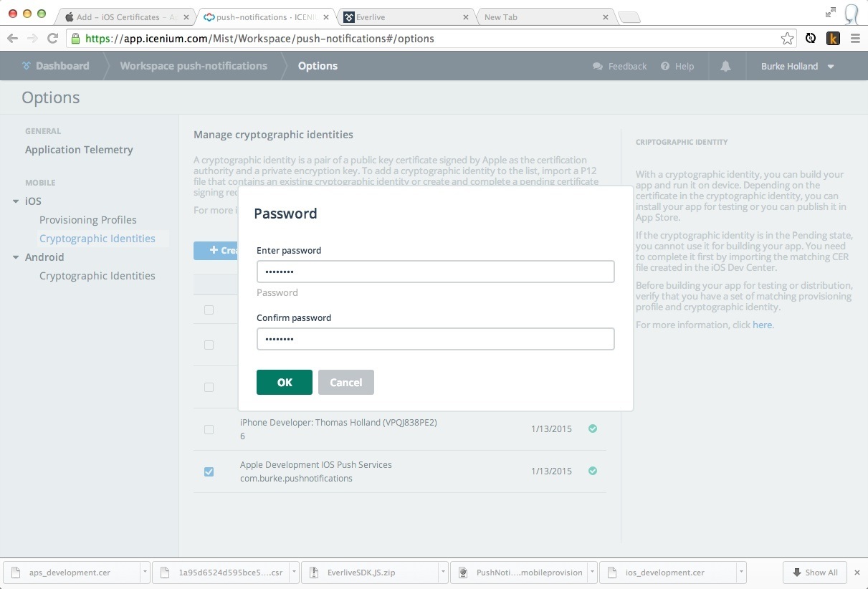Click the Help question mark icon
The width and height of the screenshot is (868, 589).
(665, 66)
